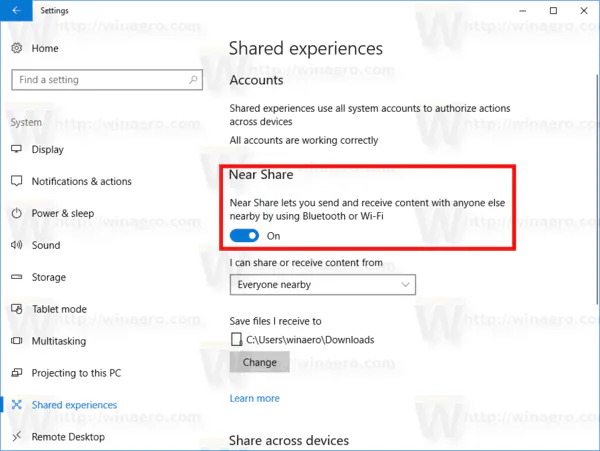Click the search magnifier icon
The width and height of the screenshot is (600, 451).
coord(193,80)
